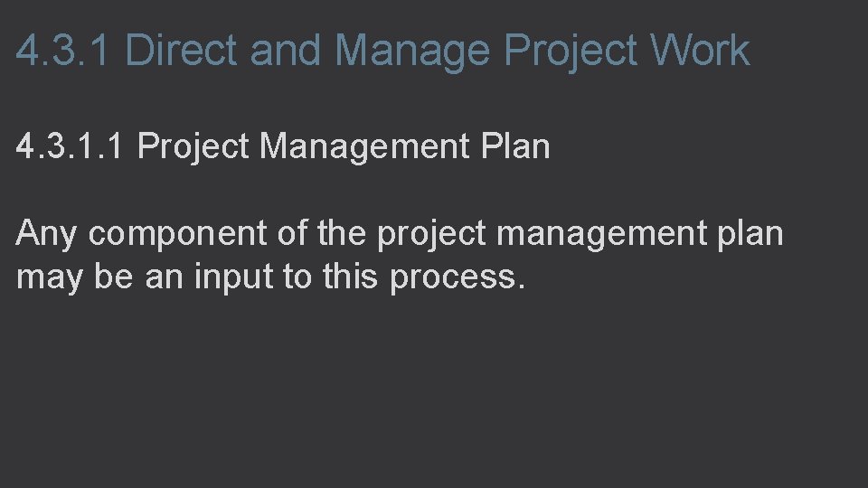Click the "4.3.1.1" section number
868x488 pixels.
(x=72, y=146)
